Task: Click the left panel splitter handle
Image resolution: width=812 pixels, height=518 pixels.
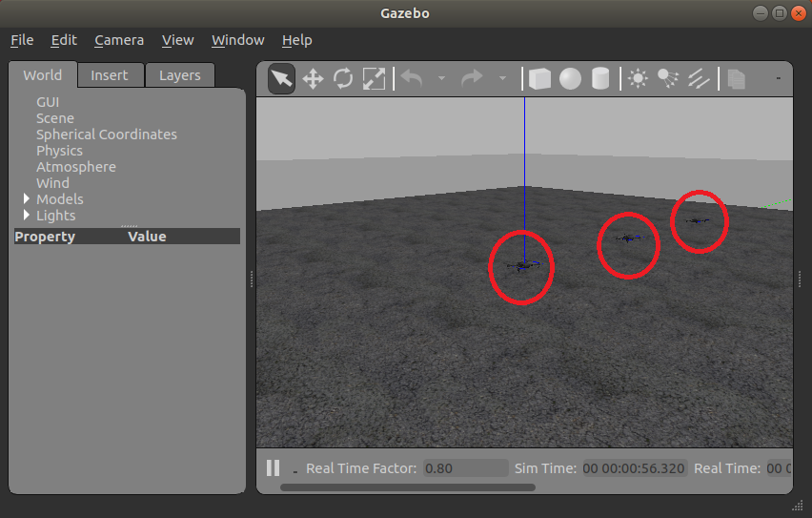Action: [x=252, y=279]
